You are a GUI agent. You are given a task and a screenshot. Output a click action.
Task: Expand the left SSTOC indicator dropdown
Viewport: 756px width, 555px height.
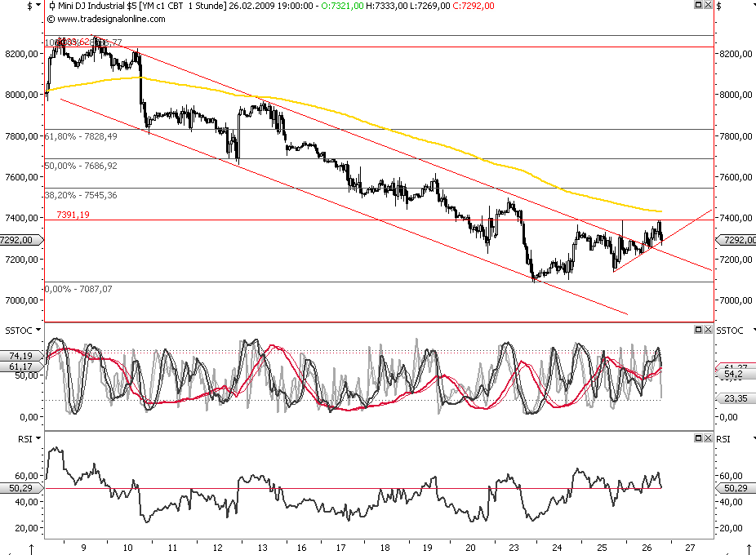[x=38, y=330]
